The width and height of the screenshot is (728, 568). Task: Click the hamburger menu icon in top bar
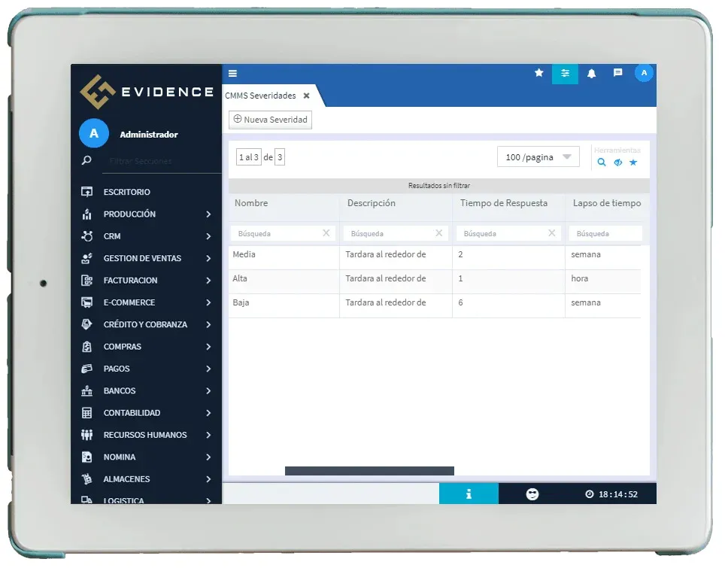pos(232,74)
